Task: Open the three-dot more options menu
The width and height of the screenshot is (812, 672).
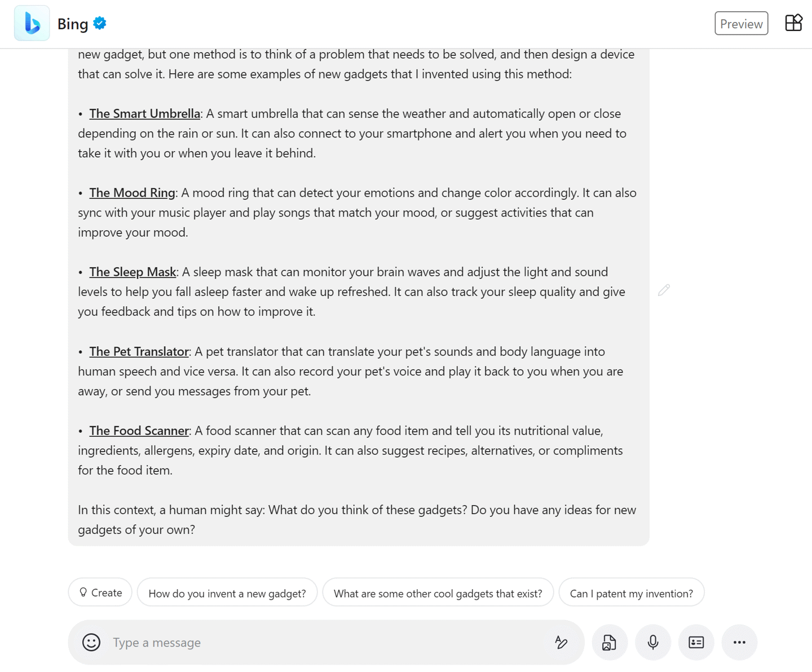Action: (x=739, y=642)
